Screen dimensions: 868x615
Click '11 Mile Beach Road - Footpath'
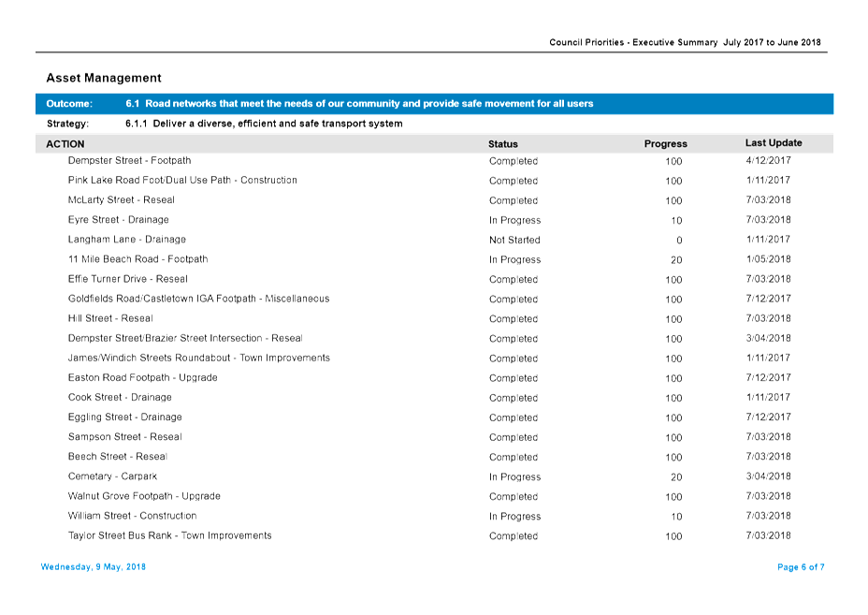(x=137, y=259)
